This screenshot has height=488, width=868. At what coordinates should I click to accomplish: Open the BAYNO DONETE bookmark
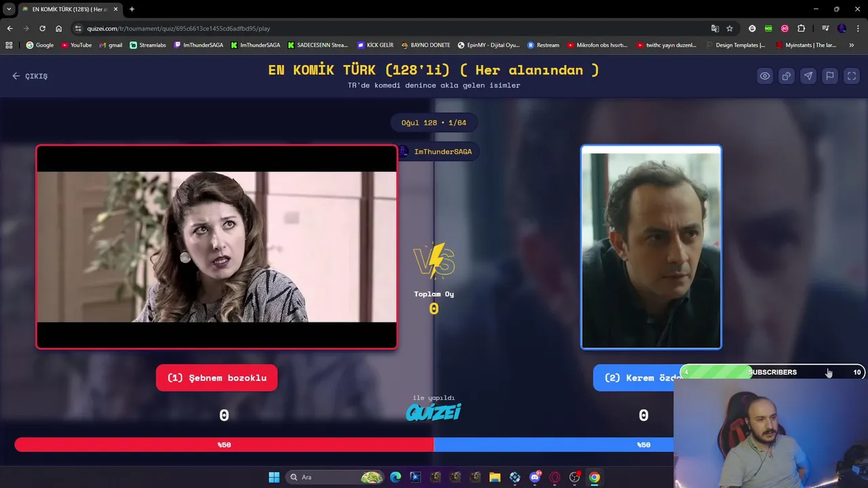425,45
